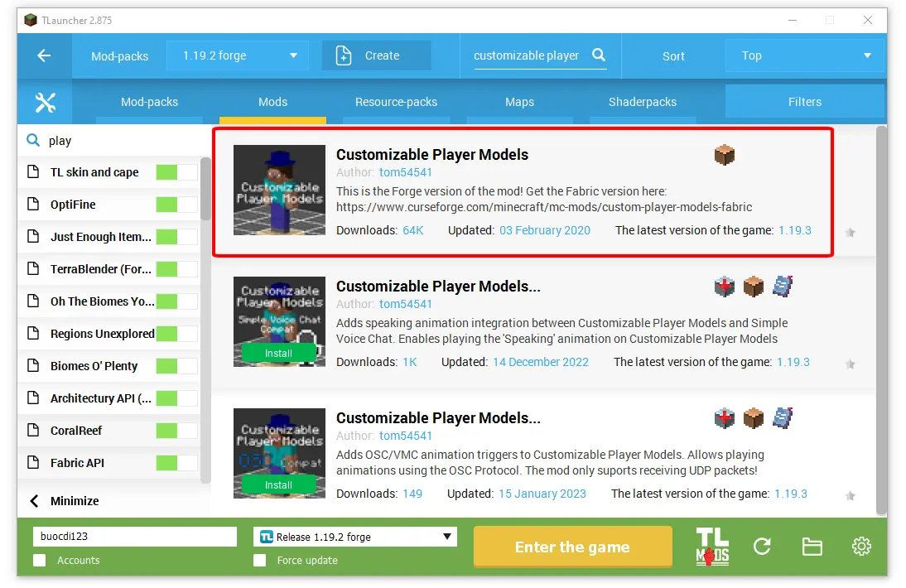This screenshot has height=588, width=906.
Task: Install the Simple Voice Chat compat mod
Action: (278, 353)
